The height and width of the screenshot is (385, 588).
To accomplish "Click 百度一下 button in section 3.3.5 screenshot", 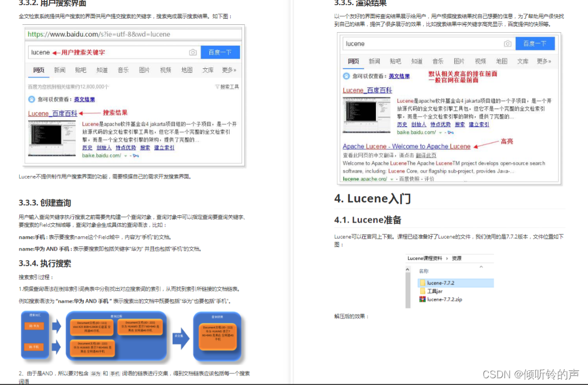I will (x=535, y=43).
